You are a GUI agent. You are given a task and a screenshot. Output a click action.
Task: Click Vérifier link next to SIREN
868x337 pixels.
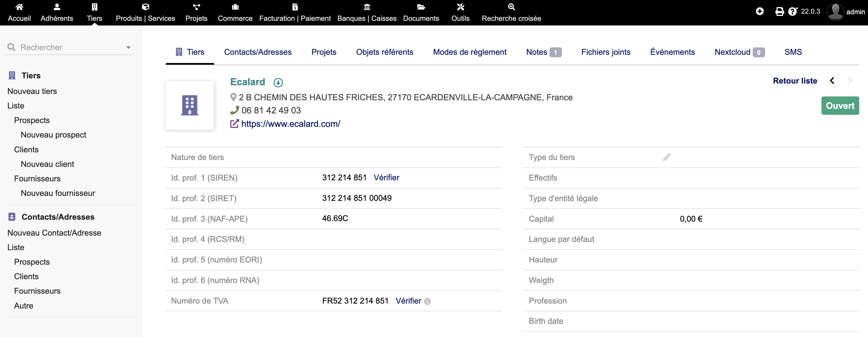pyautogui.click(x=386, y=178)
